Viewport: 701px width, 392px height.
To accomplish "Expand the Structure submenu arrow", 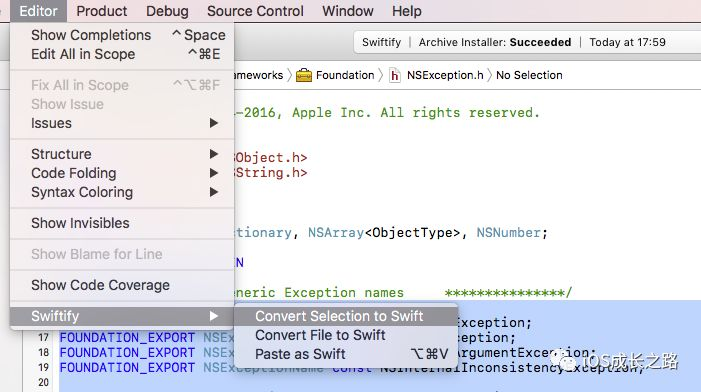I will click(214, 154).
